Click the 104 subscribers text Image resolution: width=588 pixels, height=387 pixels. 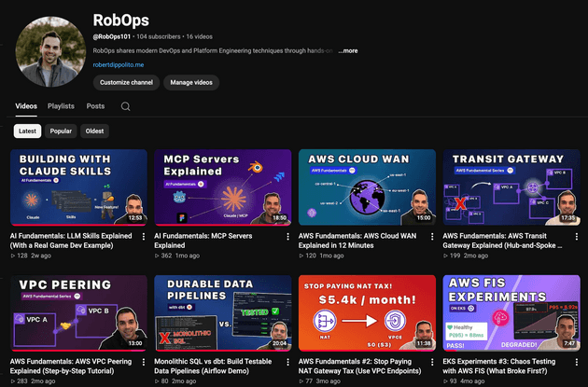pos(159,36)
